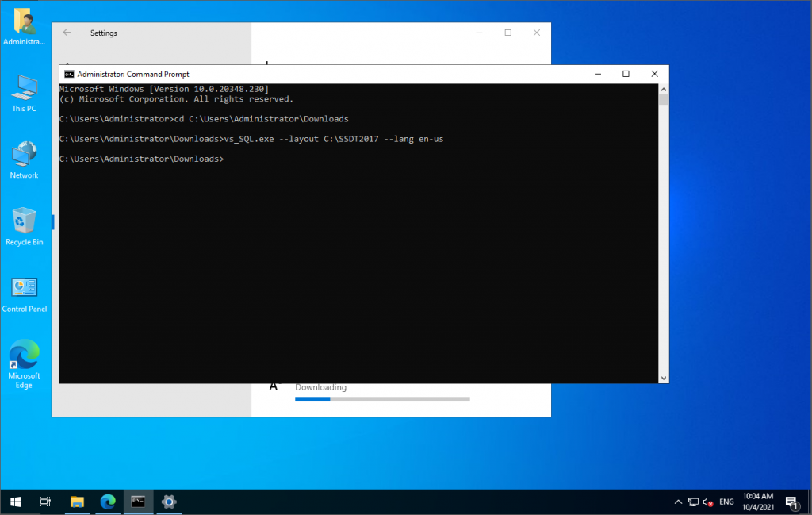This screenshot has height=515, width=812.
Task: Open the ENG language indicator
Action: 726,502
